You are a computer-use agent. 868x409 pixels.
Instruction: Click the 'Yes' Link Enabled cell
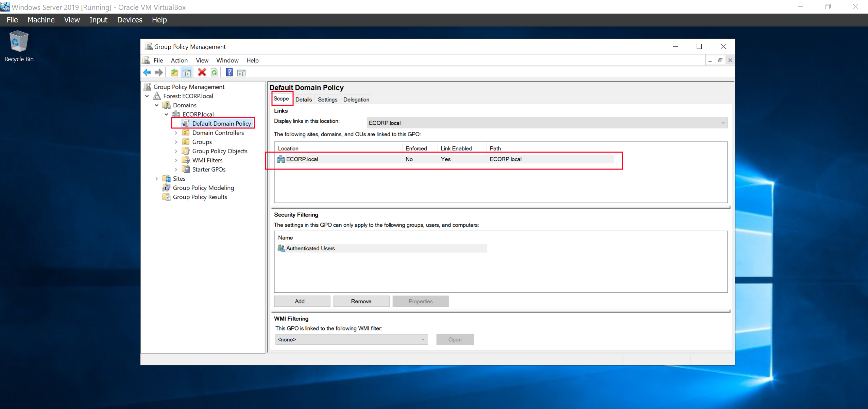(x=445, y=159)
